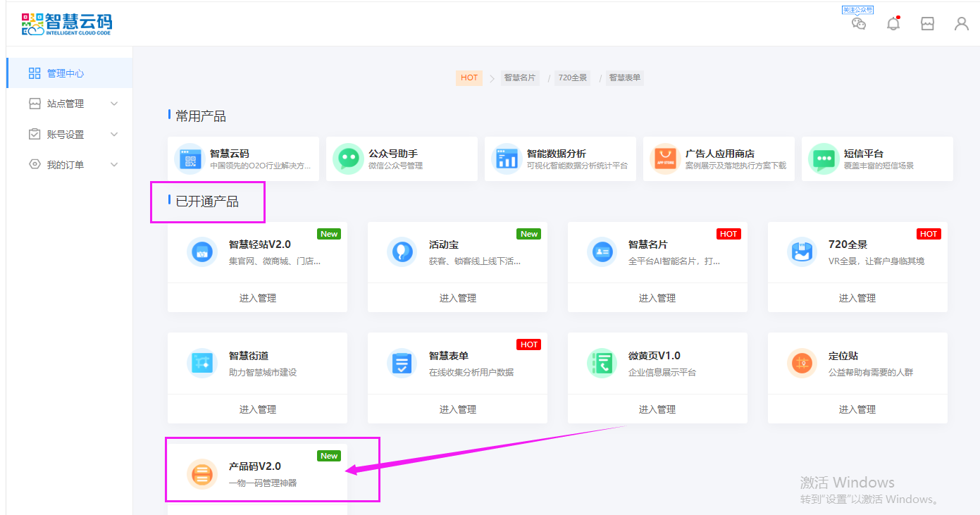Open the 720全景 product icon
This screenshot has width=980, height=515.
[801, 252]
